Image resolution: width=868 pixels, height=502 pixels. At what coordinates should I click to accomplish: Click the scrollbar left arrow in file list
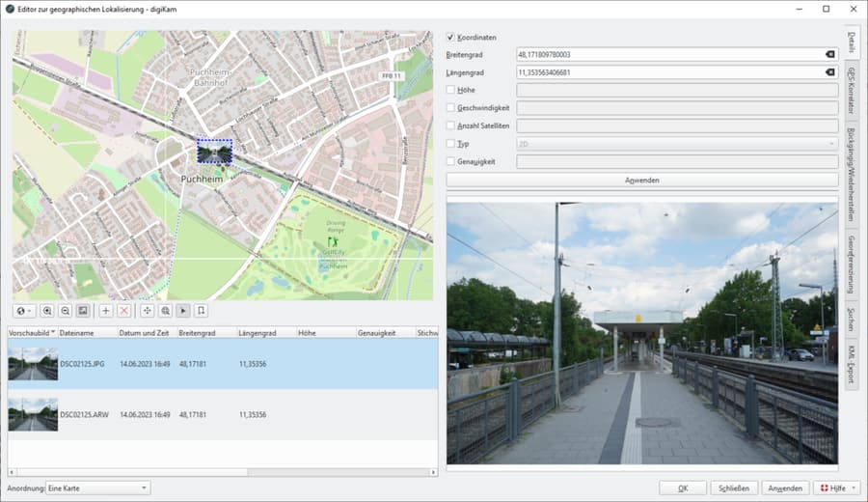[x=12, y=472]
